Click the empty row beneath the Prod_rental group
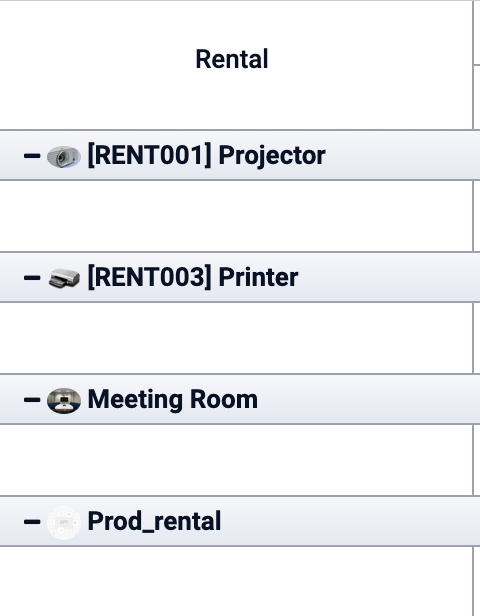The width and height of the screenshot is (480, 616). [236, 581]
